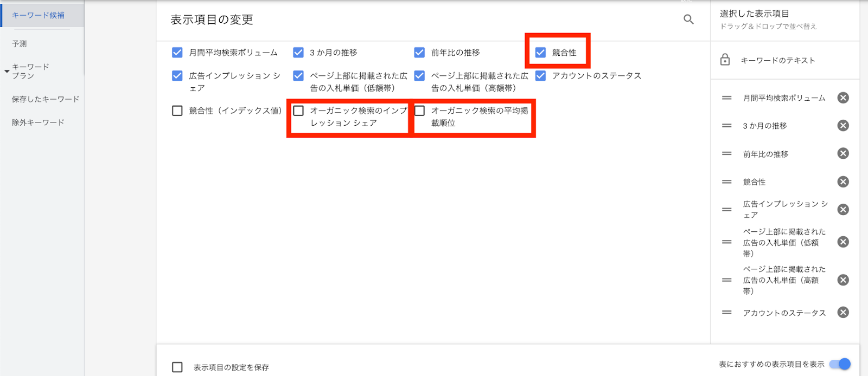The width and height of the screenshot is (868, 376).
Task: Remove 競合性 from the selected list
Action: (843, 182)
